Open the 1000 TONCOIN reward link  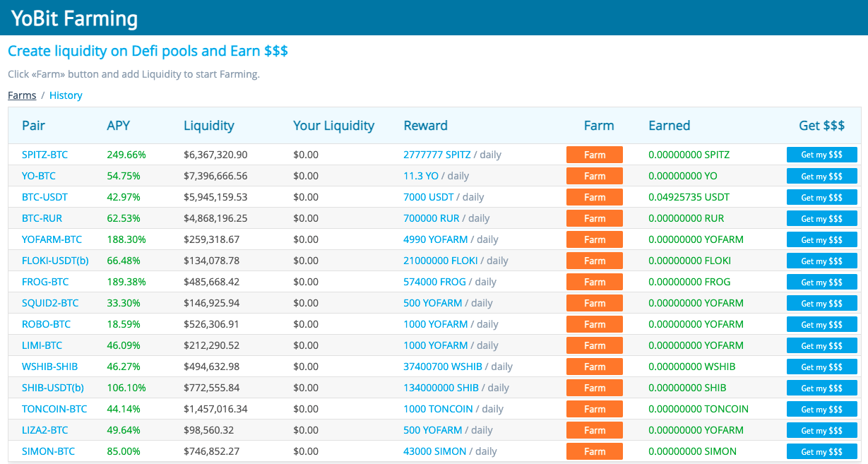(438, 409)
